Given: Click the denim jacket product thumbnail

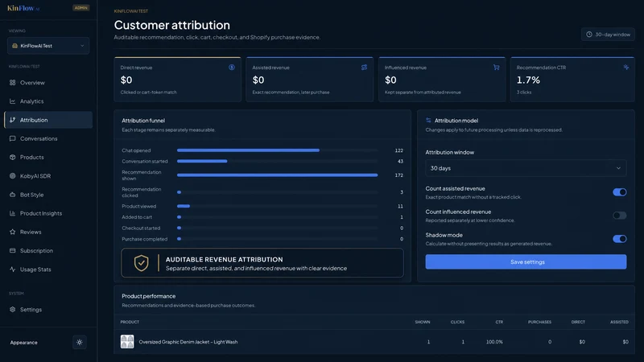Looking at the screenshot, I should pos(127,341).
